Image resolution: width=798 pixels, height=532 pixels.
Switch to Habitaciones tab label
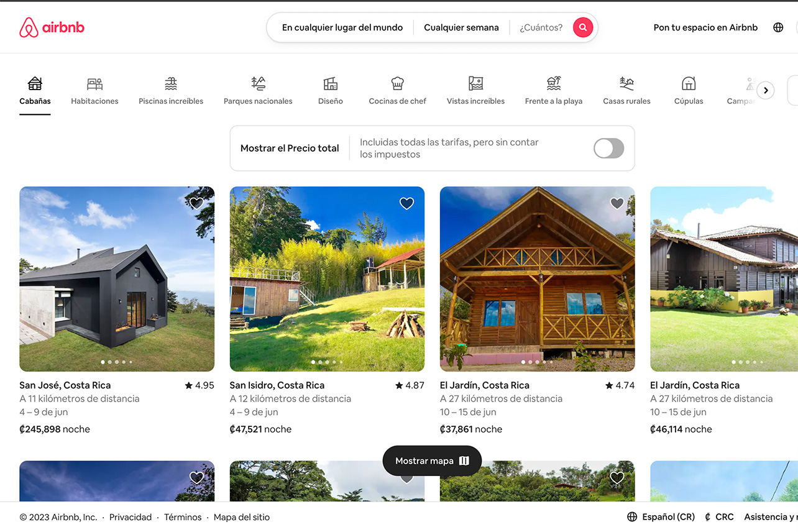click(x=94, y=101)
